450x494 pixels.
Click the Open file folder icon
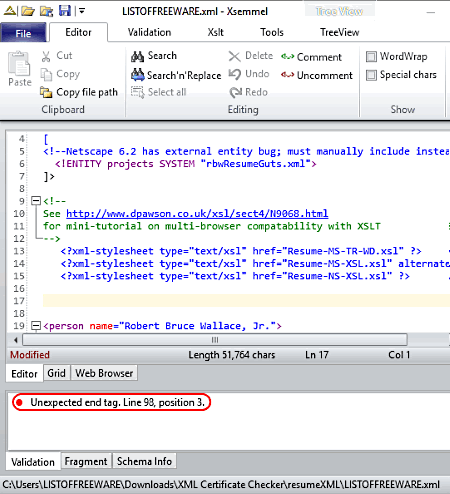coord(28,11)
